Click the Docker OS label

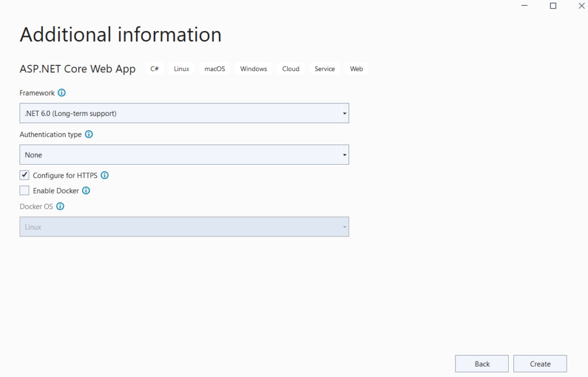tap(36, 207)
